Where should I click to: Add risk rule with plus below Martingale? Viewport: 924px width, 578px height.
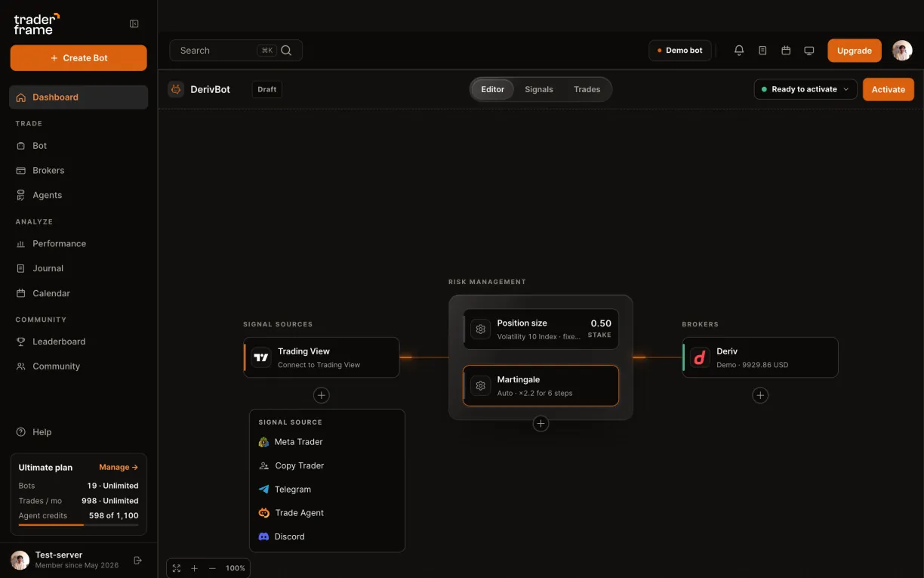[x=541, y=424]
